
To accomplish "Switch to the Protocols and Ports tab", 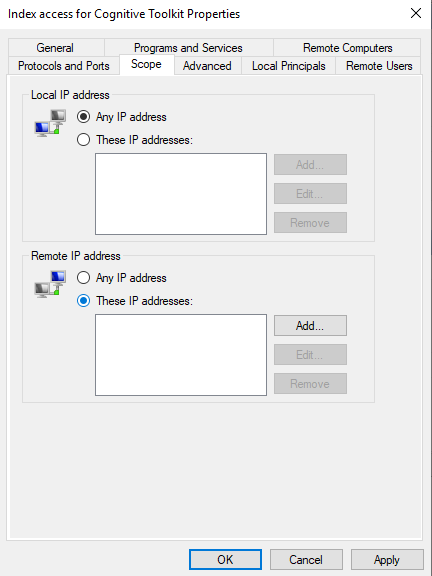I will pos(64,66).
